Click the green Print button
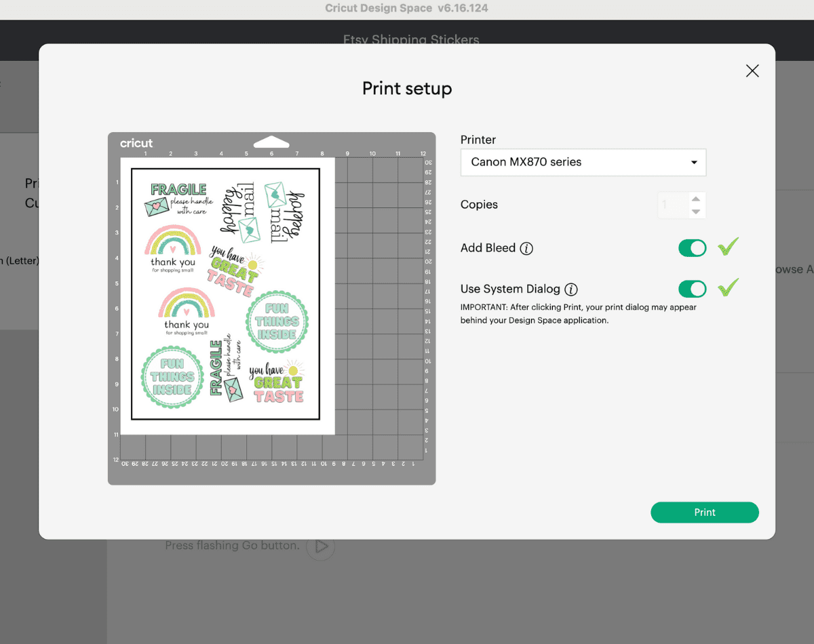Image resolution: width=814 pixels, height=644 pixels. [705, 512]
